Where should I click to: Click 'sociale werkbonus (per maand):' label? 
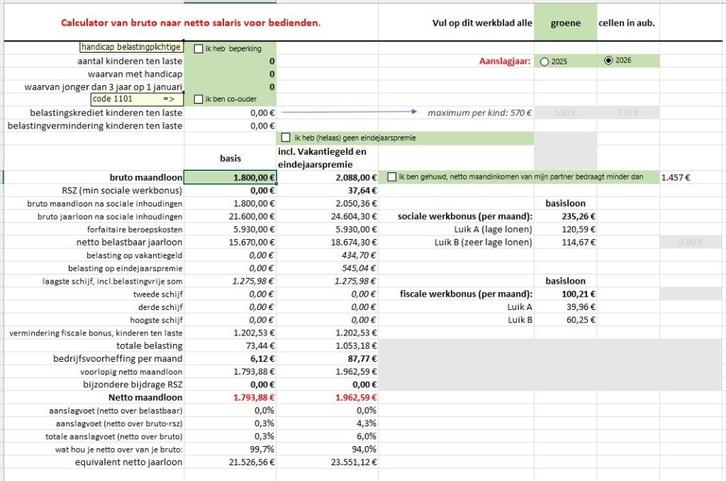tap(465, 216)
